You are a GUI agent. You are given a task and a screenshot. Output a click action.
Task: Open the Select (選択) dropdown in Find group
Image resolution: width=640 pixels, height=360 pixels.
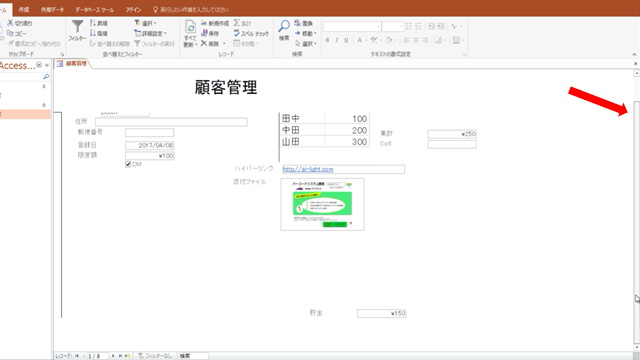coord(307,44)
